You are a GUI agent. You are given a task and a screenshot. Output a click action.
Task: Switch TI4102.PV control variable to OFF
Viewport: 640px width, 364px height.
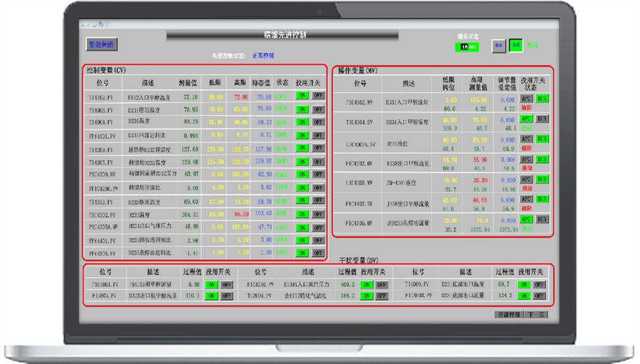pyautogui.click(x=318, y=96)
